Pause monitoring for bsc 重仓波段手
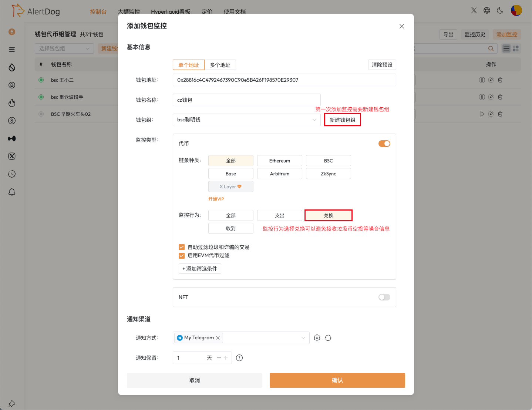The image size is (532, 410). coord(482,97)
